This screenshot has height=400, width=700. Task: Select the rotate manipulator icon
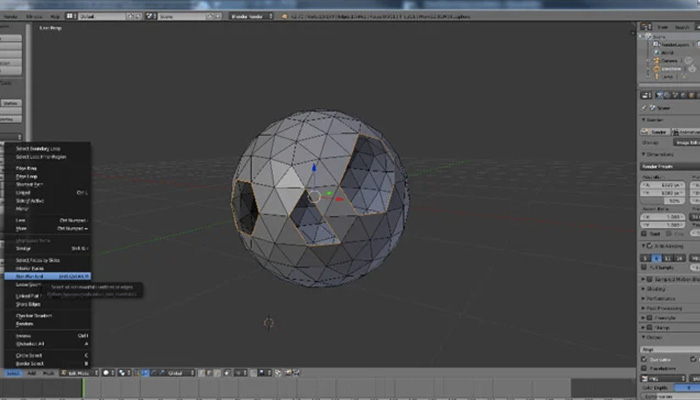coord(153,373)
